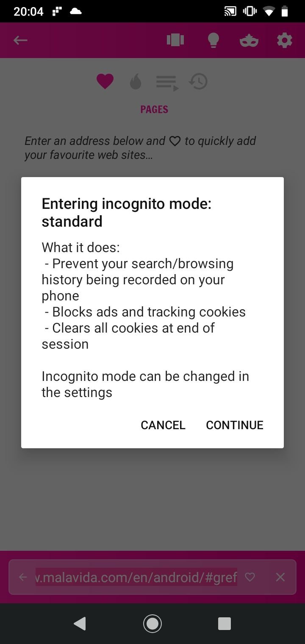Clear the address bar with X
Screen dimensions: 305x644
[x=280, y=577]
